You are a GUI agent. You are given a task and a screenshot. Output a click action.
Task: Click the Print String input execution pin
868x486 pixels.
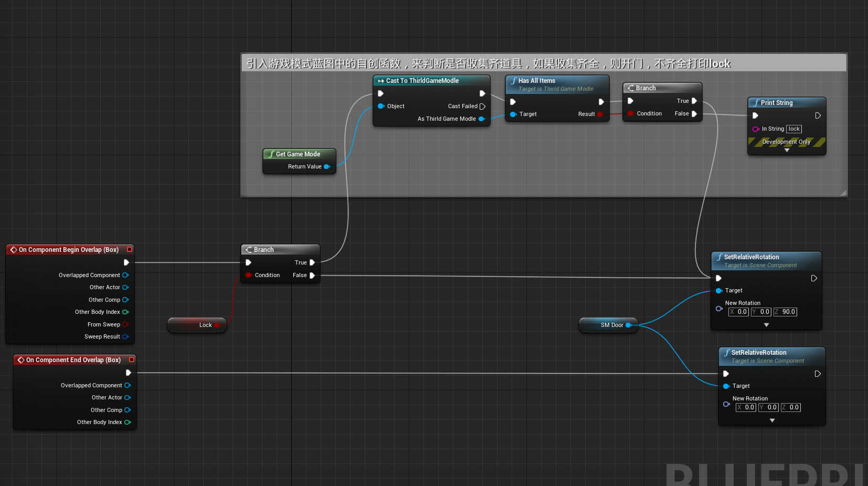pyautogui.click(x=756, y=115)
